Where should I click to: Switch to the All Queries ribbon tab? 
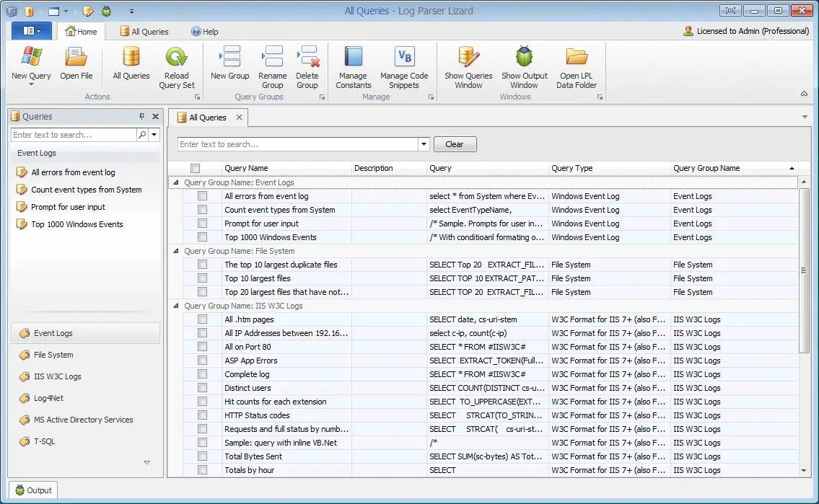tap(144, 31)
